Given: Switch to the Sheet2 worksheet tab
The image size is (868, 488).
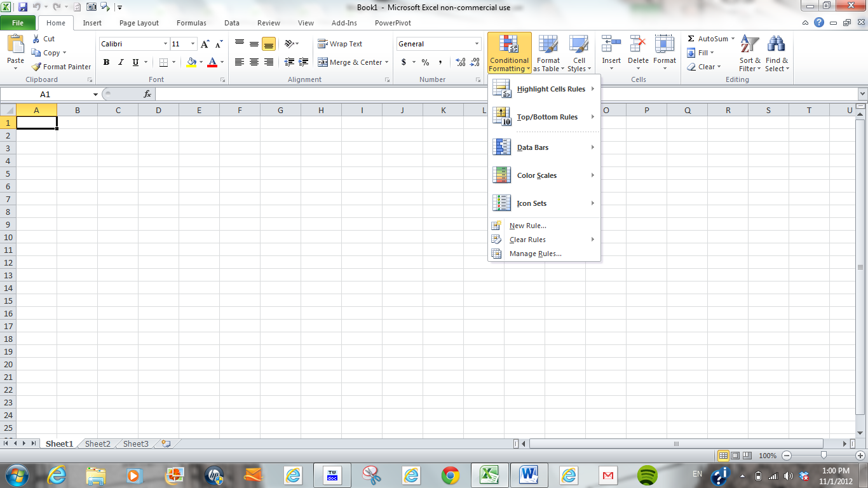Looking at the screenshot, I should coord(97,444).
